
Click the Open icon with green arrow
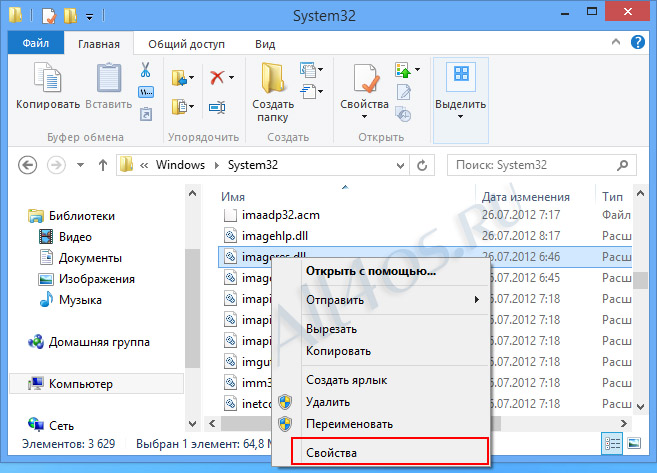[403, 70]
